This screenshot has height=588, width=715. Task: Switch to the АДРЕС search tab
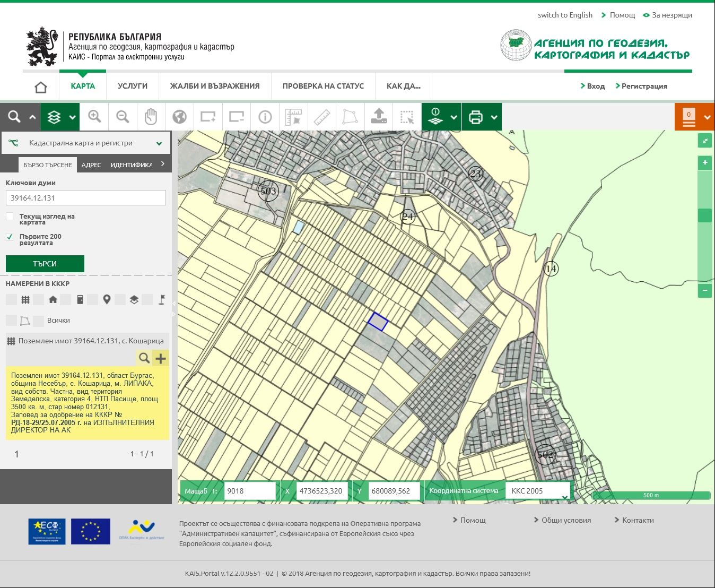point(91,165)
